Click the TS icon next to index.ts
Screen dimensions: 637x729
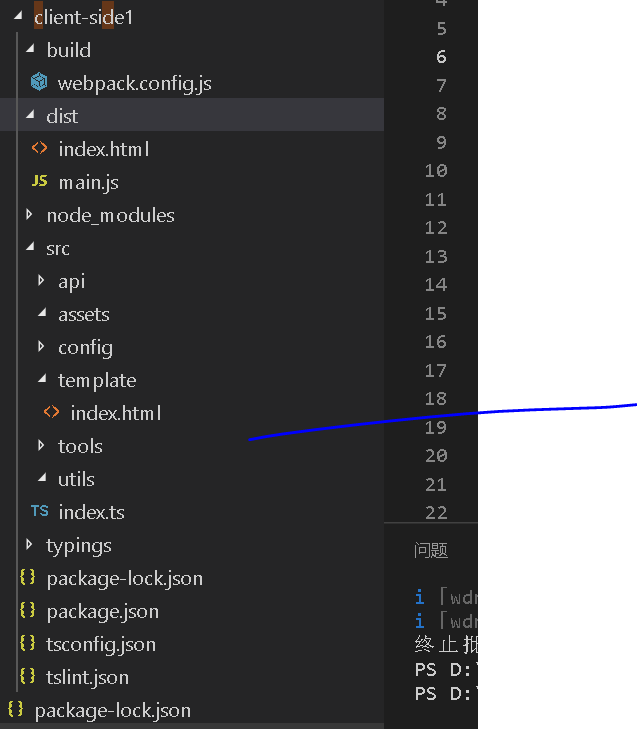39,511
